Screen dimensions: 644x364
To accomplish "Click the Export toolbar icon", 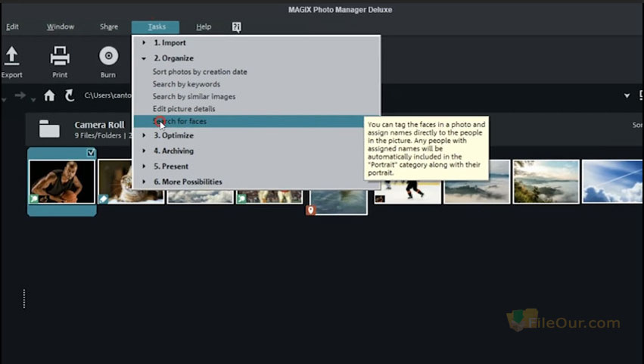I will [x=11, y=56].
